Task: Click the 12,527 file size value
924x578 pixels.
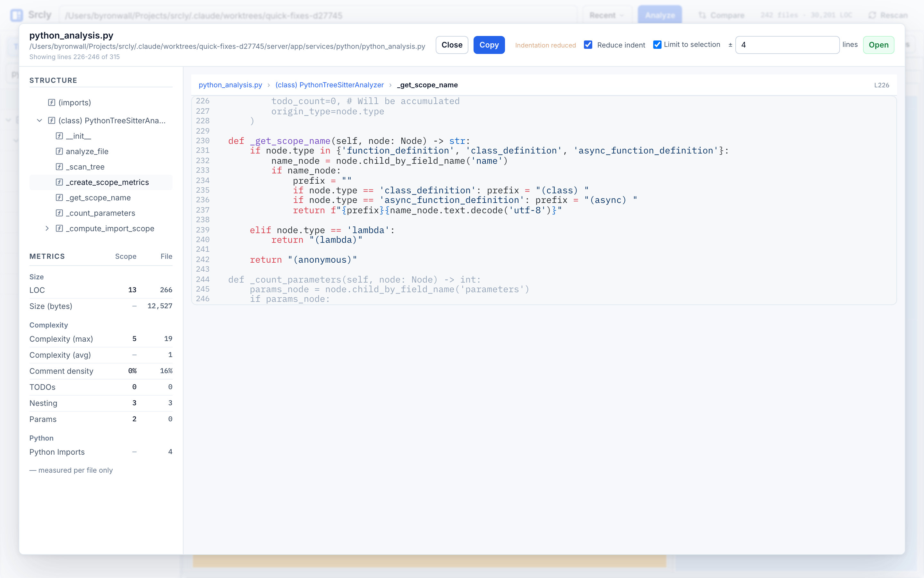Action: (x=160, y=306)
